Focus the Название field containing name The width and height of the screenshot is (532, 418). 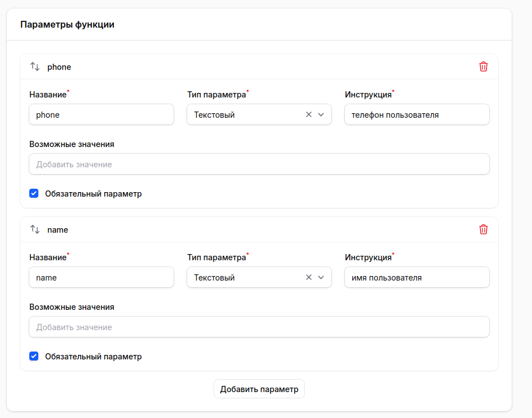101,278
